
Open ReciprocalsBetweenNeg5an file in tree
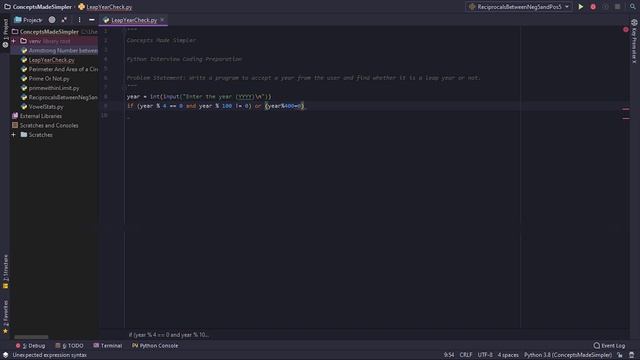click(x=63, y=98)
